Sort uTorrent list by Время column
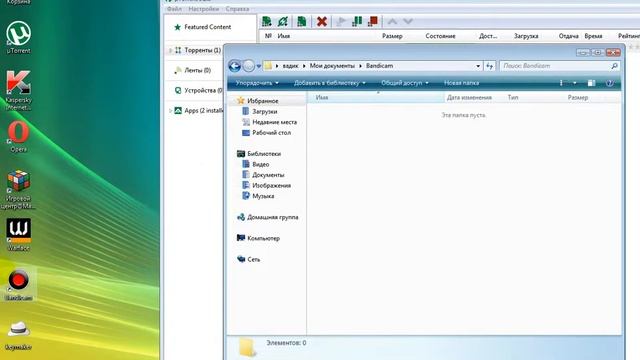This screenshot has width=640, height=360. coord(593,36)
